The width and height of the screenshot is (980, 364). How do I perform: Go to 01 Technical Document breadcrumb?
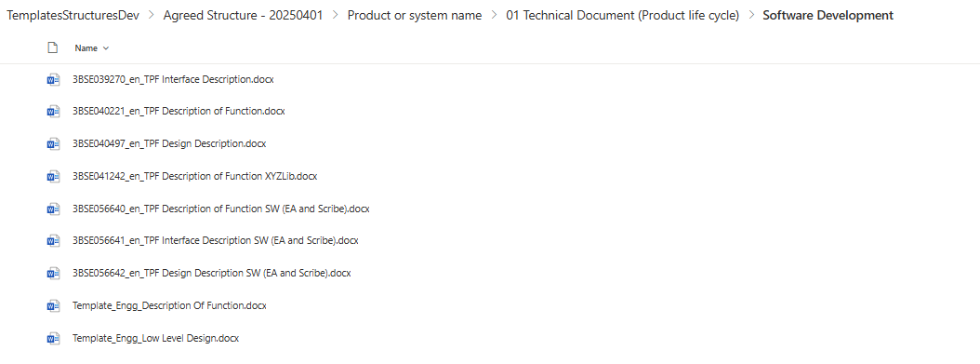(x=623, y=16)
